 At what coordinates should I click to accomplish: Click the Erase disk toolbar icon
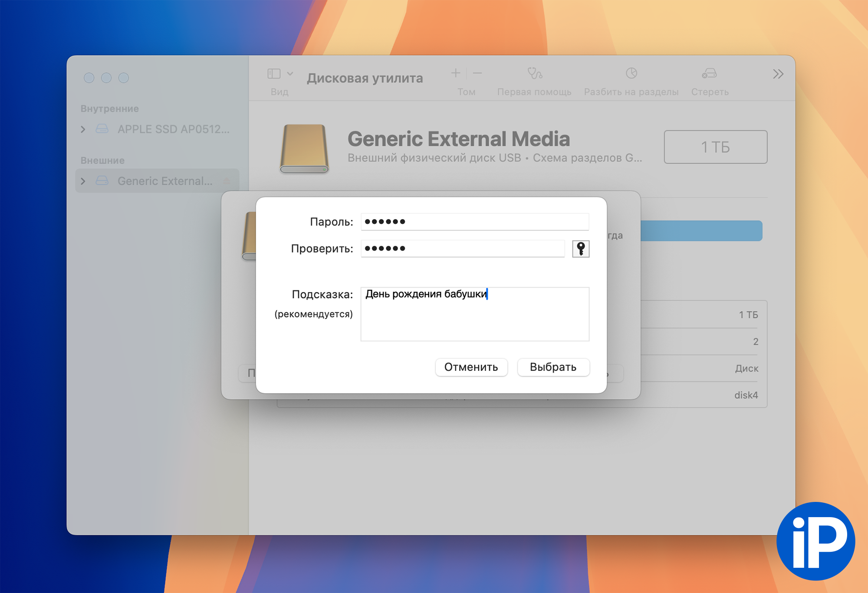709,73
